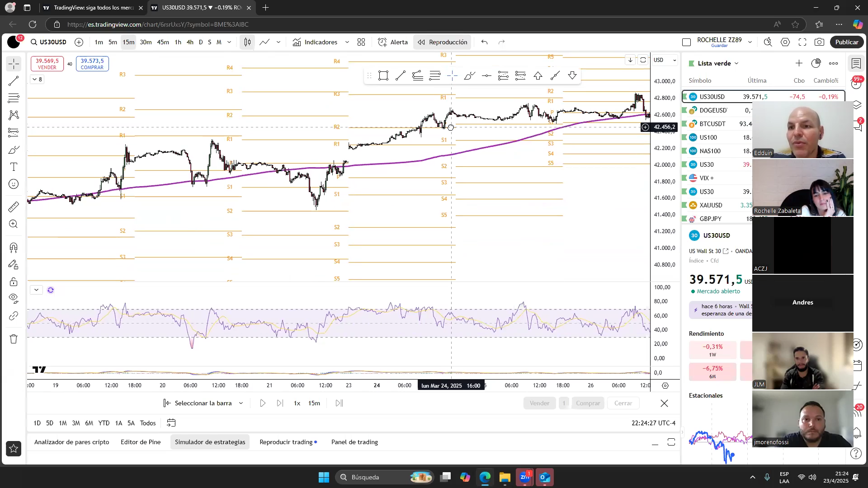Screen dimensions: 868x488
Task: Toggle lock all drawings
Action: click(x=14, y=282)
